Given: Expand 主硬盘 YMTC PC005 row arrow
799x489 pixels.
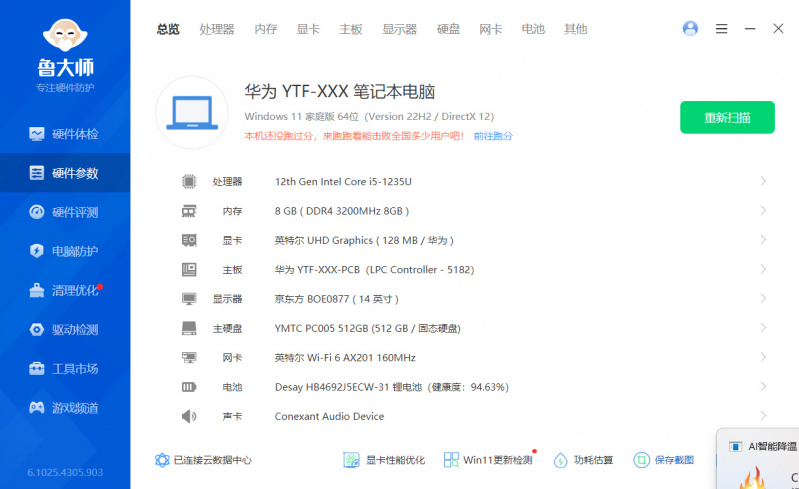Looking at the screenshot, I should [x=763, y=328].
